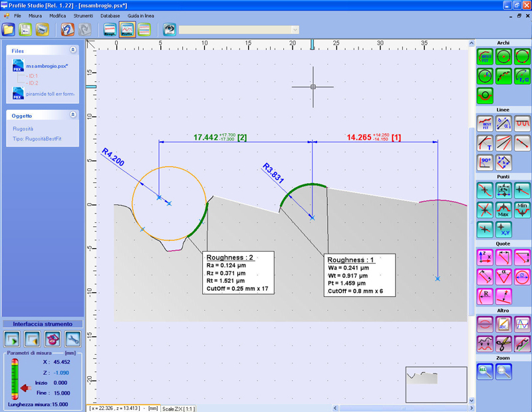This screenshot has width=532, height=412.
Task: Select the Min point tool
Action: [522, 210]
